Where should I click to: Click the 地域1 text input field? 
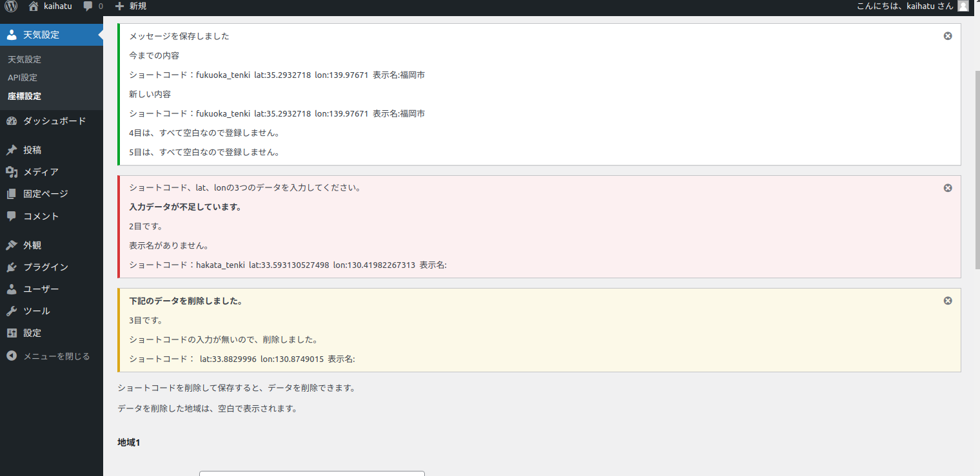[x=311, y=474]
